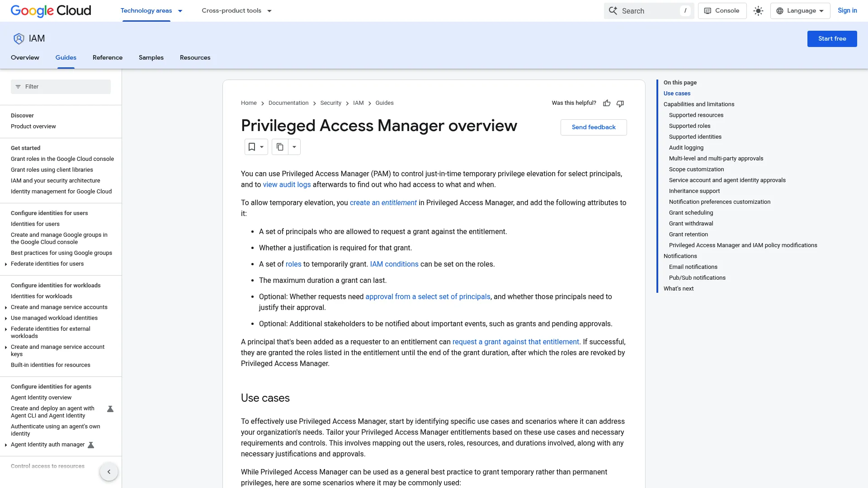Image resolution: width=868 pixels, height=488 pixels.
Task: Open Product overview in sidebar
Action: click(x=33, y=127)
